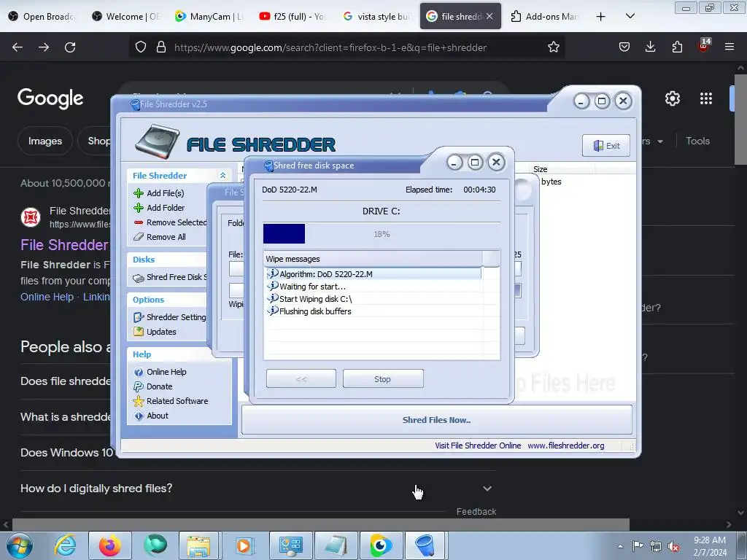
Task: Open Google settings gear
Action: pos(672,98)
